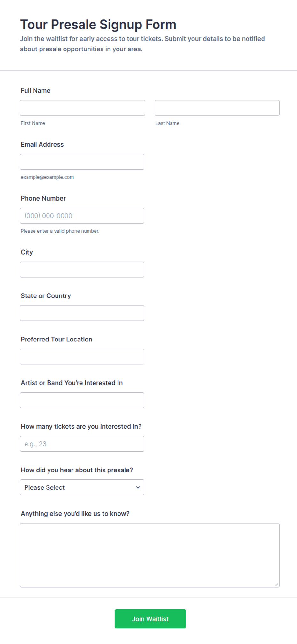Click the ticket quantity number field
Image resolution: width=297 pixels, height=644 pixels.
click(82, 444)
